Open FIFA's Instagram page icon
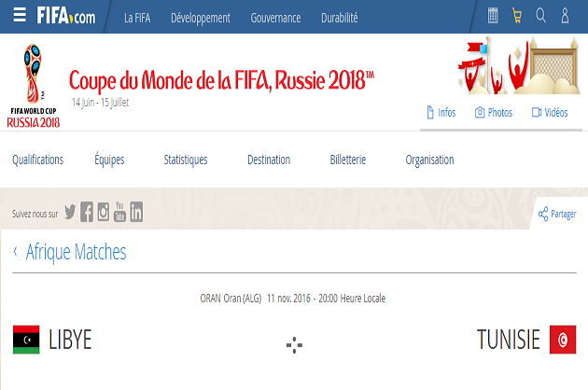The height and width of the screenshot is (390, 588). [103, 212]
